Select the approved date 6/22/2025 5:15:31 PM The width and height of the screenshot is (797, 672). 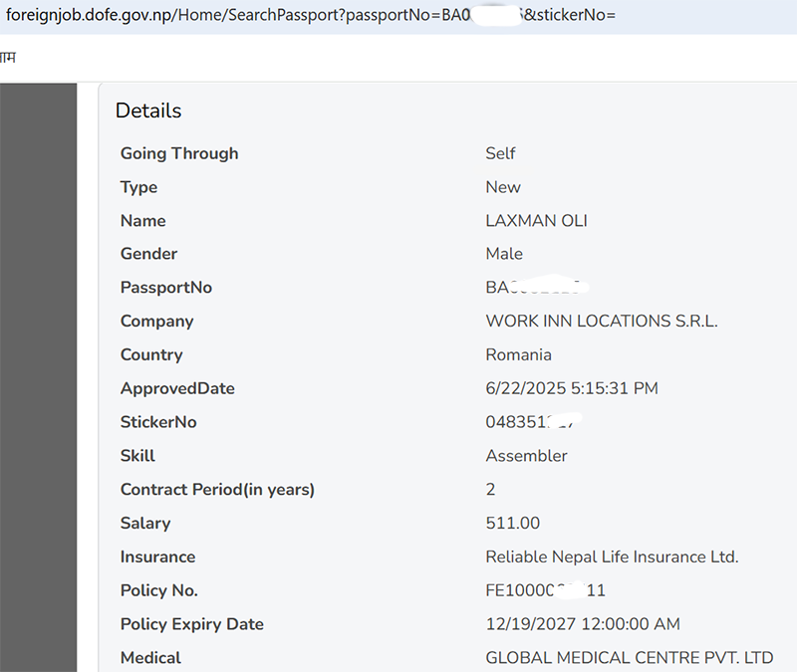pyautogui.click(x=572, y=388)
